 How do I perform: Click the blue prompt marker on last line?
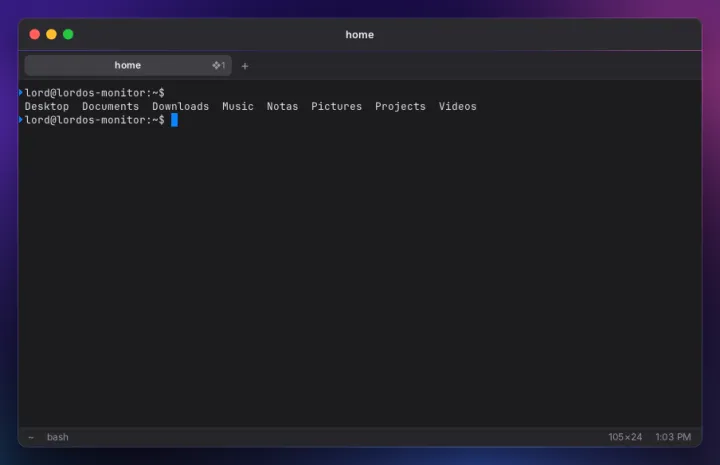pyautogui.click(x=21, y=120)
